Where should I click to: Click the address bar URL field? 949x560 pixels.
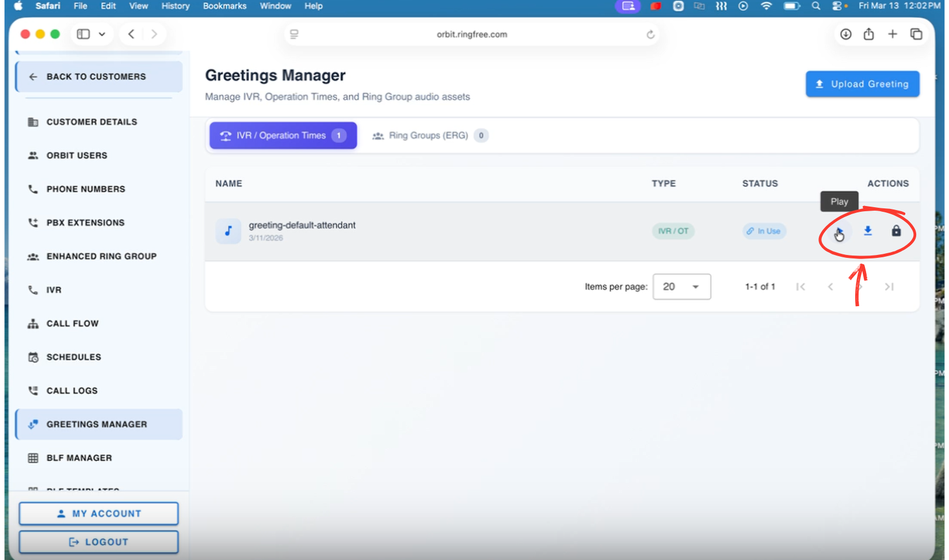(471, 35)
